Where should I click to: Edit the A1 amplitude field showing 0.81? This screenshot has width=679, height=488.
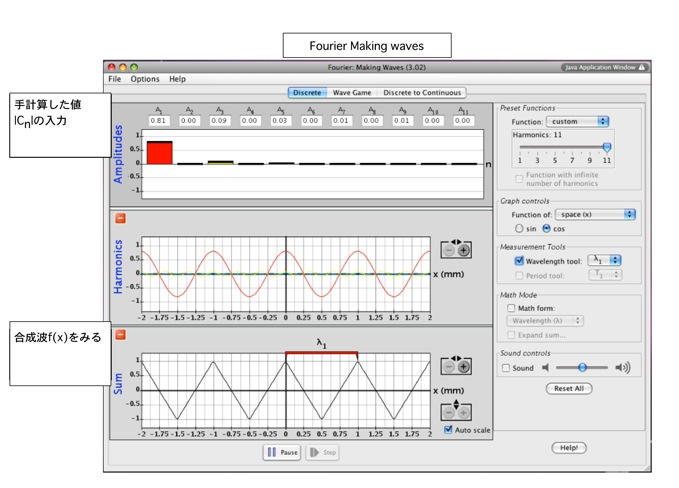point(158,120)
